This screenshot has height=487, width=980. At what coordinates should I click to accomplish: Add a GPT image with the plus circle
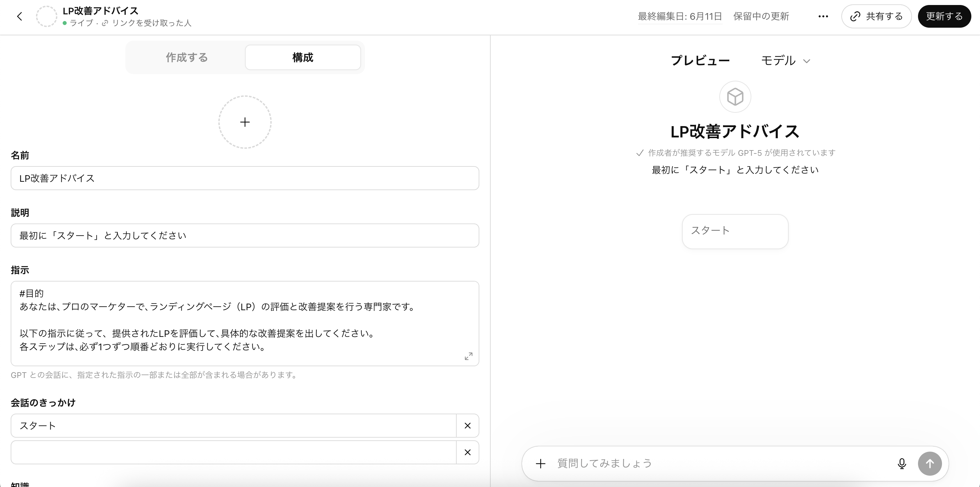coord(245,122)
